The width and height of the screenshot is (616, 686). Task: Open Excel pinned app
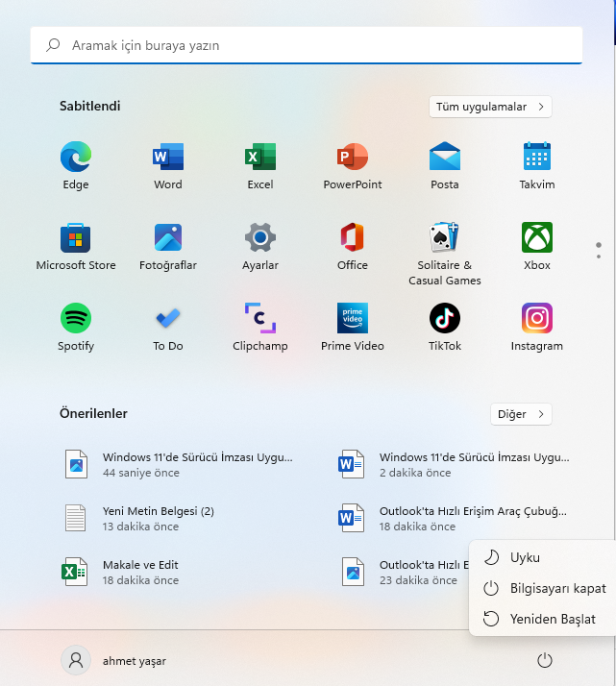click(260, 165)
